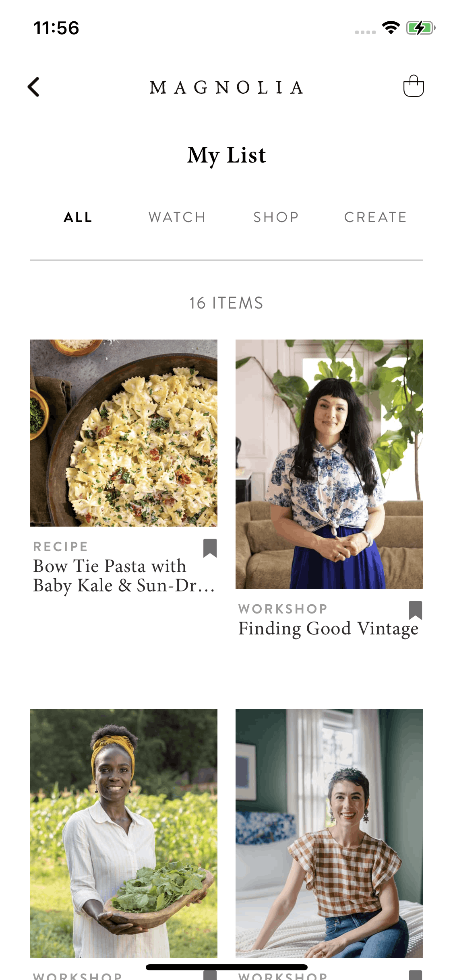Toggle bookmark on Bow Tie Pasta recipe
The height and width of the screenshot is (980, 453).
click(x=210, y=548)
